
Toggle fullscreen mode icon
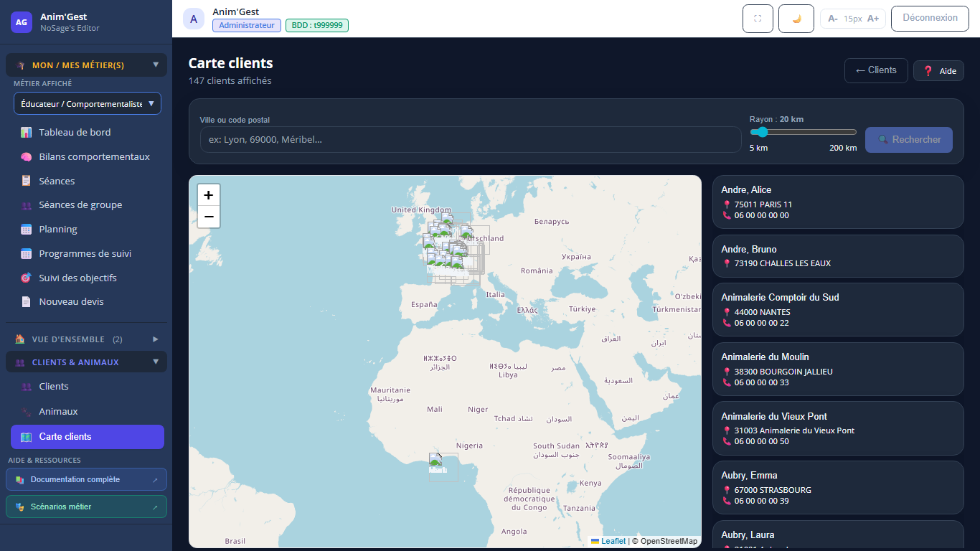[x=758, y=19]
